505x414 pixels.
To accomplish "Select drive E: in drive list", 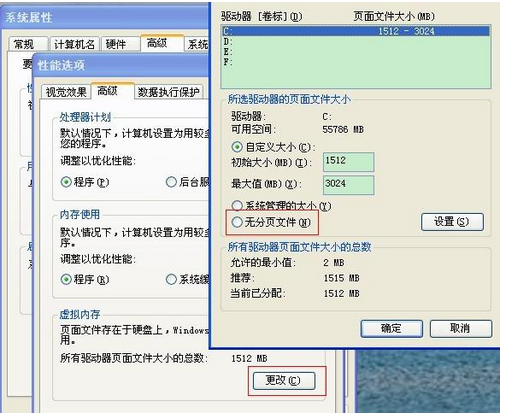I will pyautogui.click(x=356, y=51).
